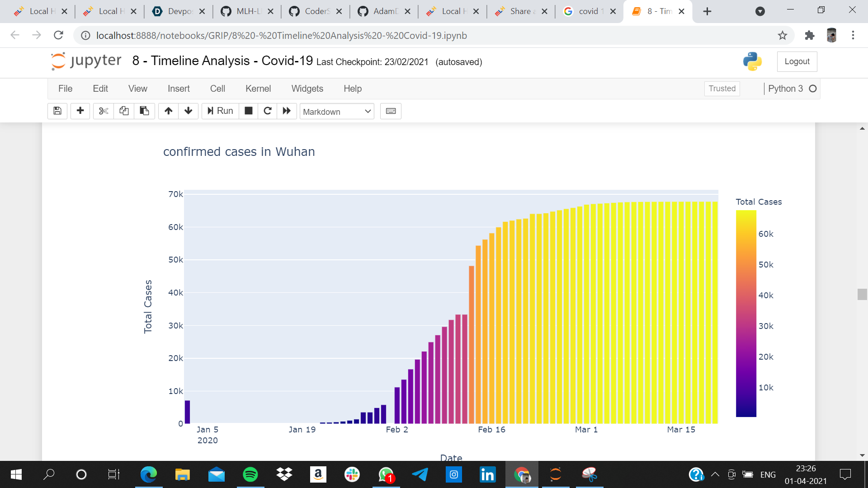Toggle the Trusted notebook indicator
This screenshot has height=488, width=868.
pos(722,89)
